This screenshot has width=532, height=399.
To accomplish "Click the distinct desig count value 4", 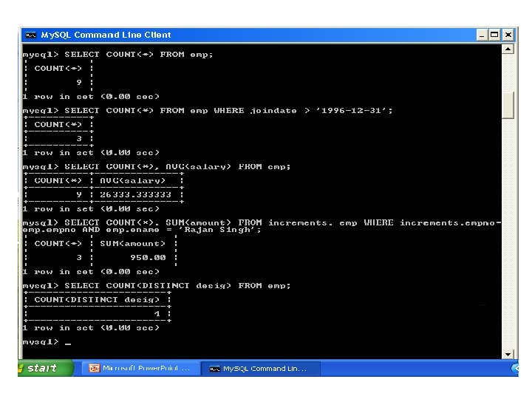I will pyautogui.click(x=157, y=314).
